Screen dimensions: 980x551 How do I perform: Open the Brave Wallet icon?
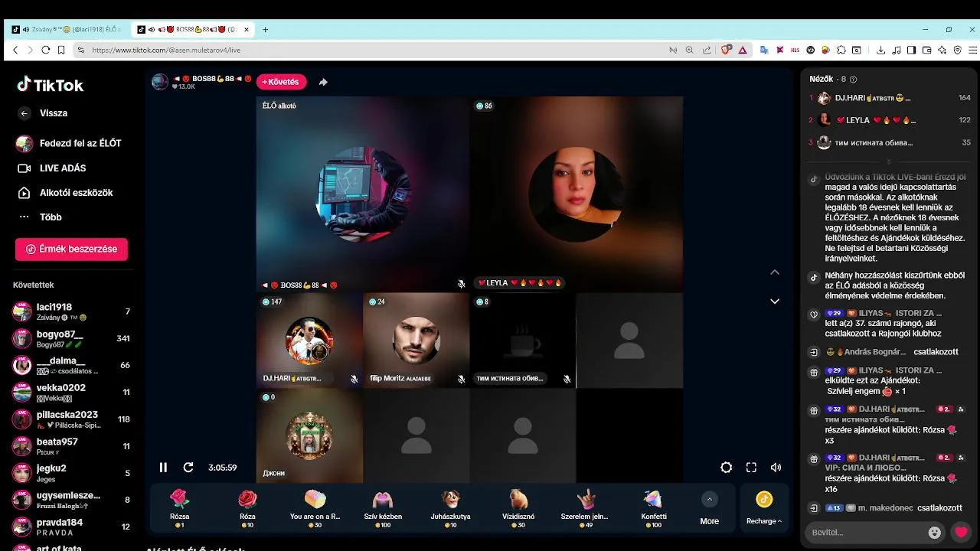927,50
